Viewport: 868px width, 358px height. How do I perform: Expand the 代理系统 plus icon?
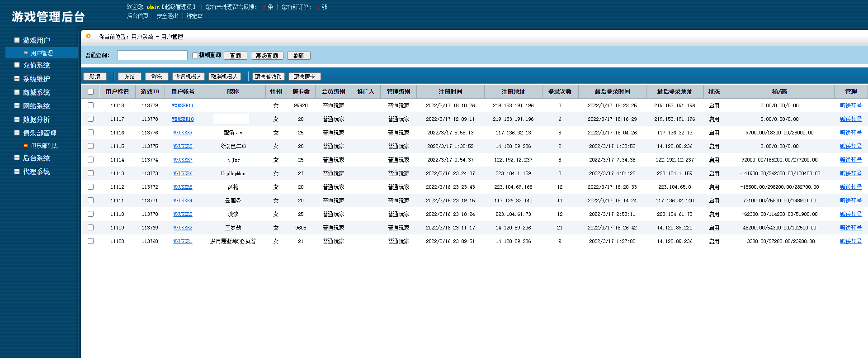coord(17,172)
